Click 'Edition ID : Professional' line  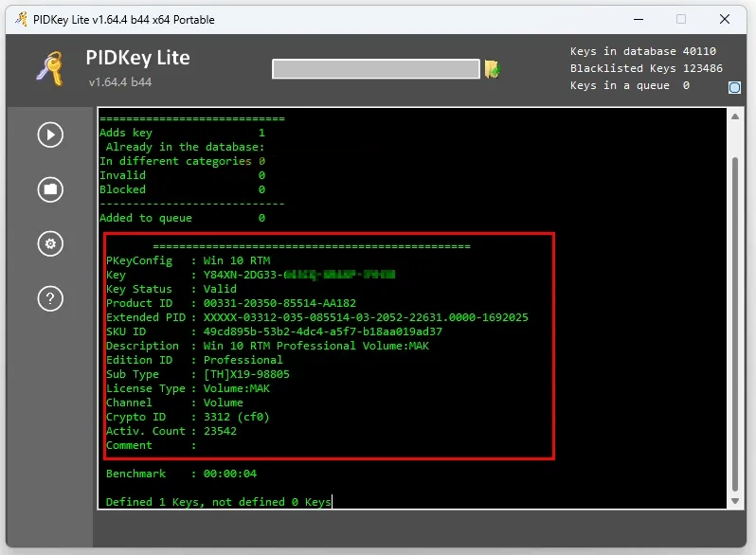coord(194,360)
